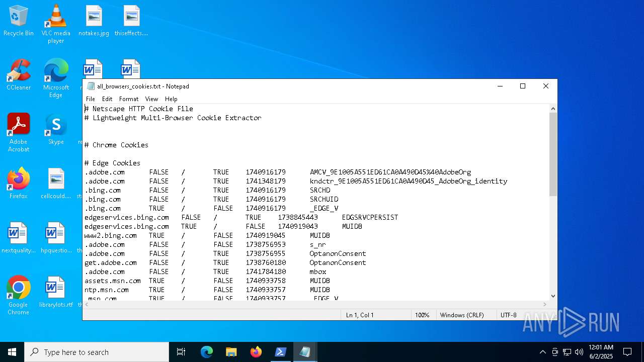Click the SRCHUID cookie name
Image resolution: width=644 pixels, height=362 pixels.
(x=324, y=199)
